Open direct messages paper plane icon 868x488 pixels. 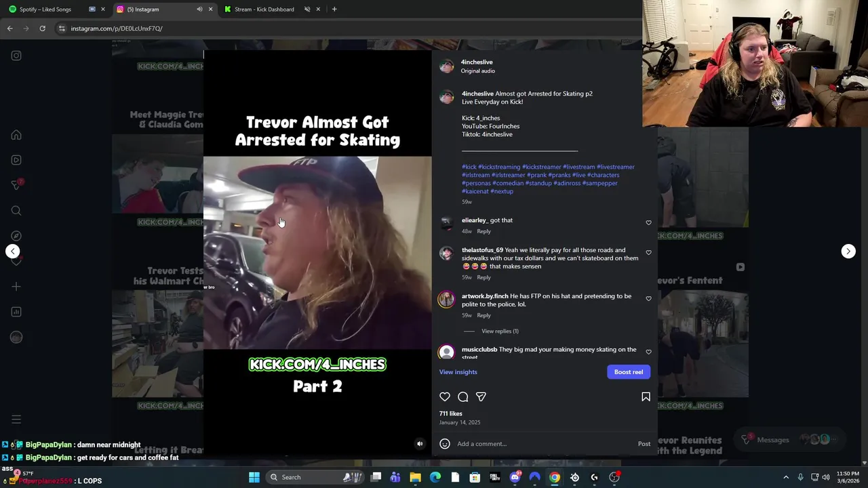tap(16, 185)
